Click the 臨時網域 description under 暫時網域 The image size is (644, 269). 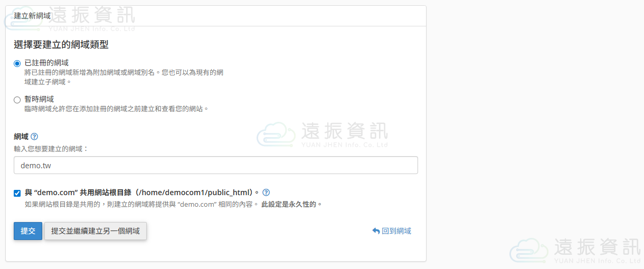[116, 109]
